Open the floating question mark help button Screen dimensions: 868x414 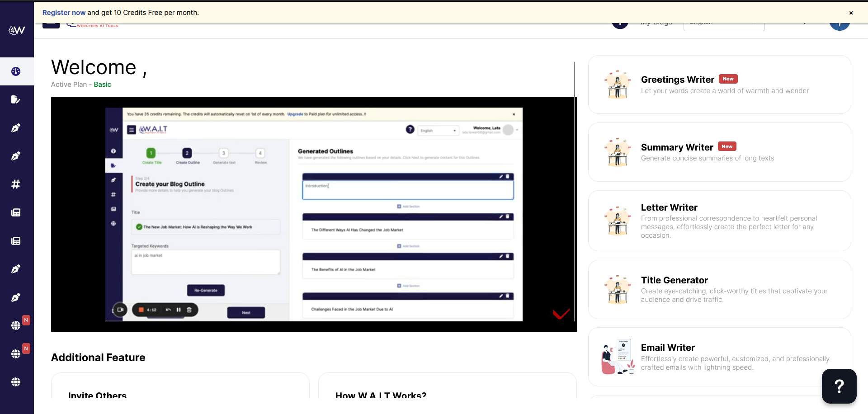[x=839, y=386]
